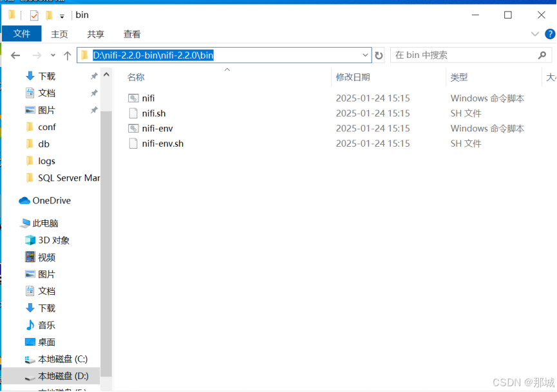The width and height of the screenshot is (557, 392).
Task: Click the 2025-01-24 15:15 date of nifi.sh
Action: click(x=373, y=113)
